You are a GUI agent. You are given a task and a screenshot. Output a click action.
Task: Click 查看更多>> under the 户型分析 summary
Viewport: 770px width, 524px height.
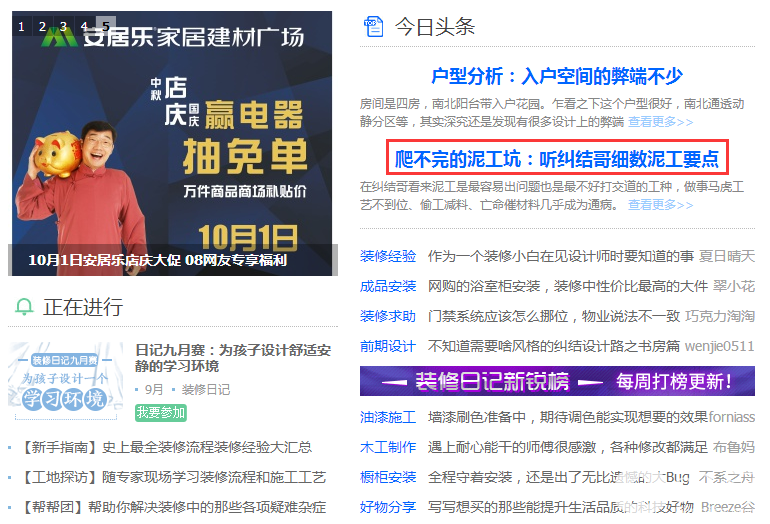(x=660, y=122)
